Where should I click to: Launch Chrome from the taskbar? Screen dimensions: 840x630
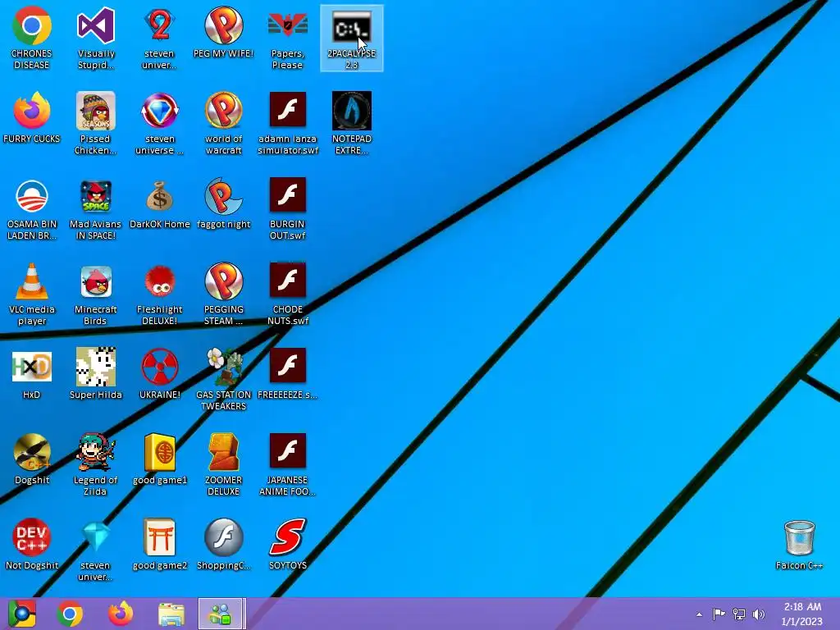[x=70, y=614]
